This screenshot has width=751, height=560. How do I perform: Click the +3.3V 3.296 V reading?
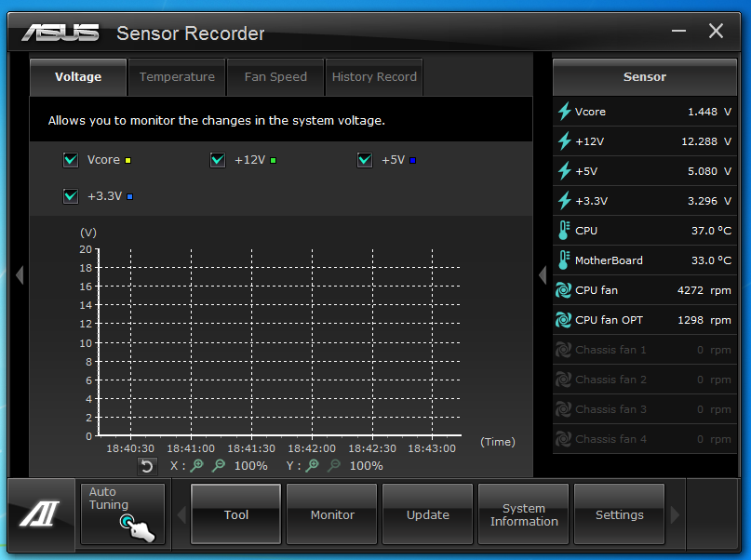point(709,201)
